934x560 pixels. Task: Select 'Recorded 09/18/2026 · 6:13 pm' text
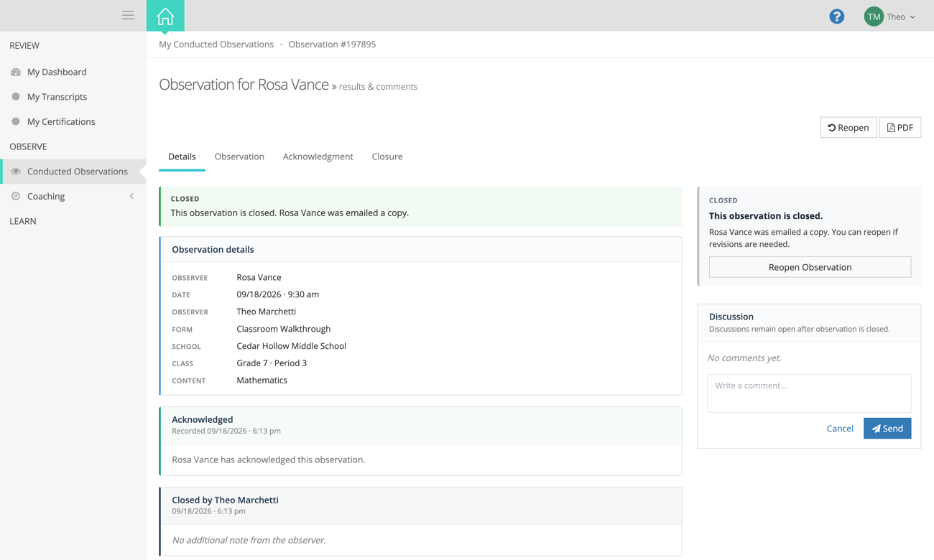pos(226,431)
